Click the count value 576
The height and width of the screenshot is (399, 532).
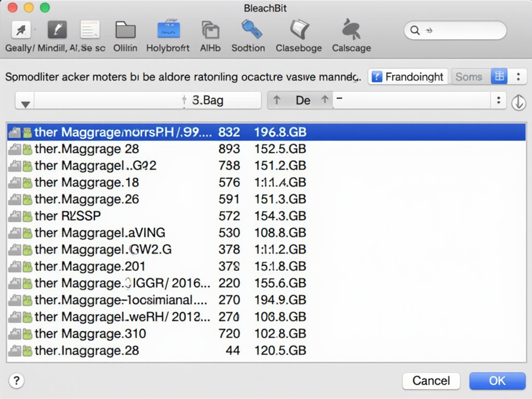(x=229, y=182)
